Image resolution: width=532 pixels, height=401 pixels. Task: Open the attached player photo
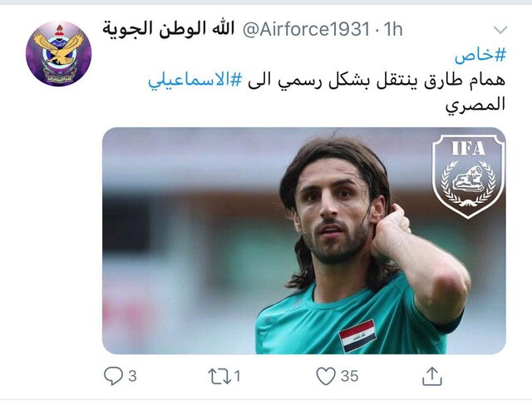(304, 240)
